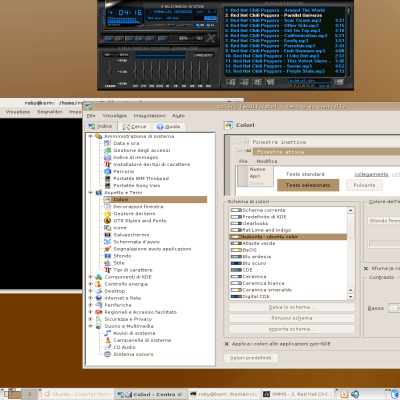Click the K icon in system tray
The width and height of the screenshot is (400, 400).
[x=344, y=394]
